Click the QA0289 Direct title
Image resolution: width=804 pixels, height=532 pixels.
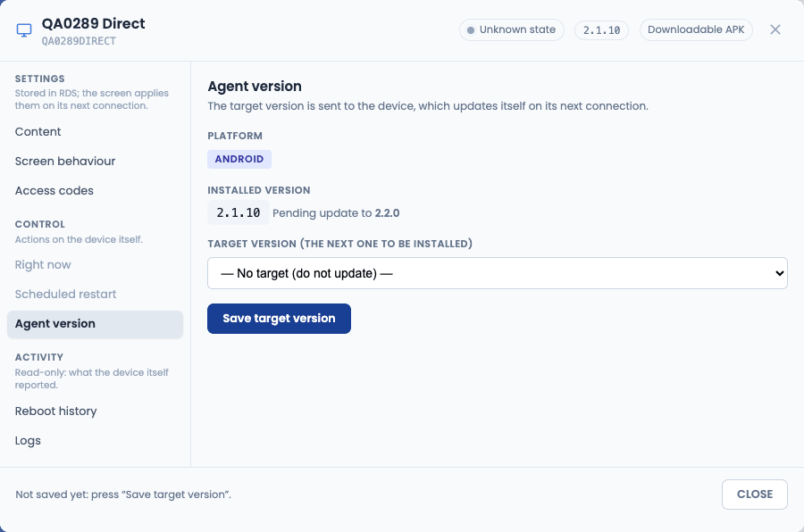pyautogui.click(x=93, y=23)
